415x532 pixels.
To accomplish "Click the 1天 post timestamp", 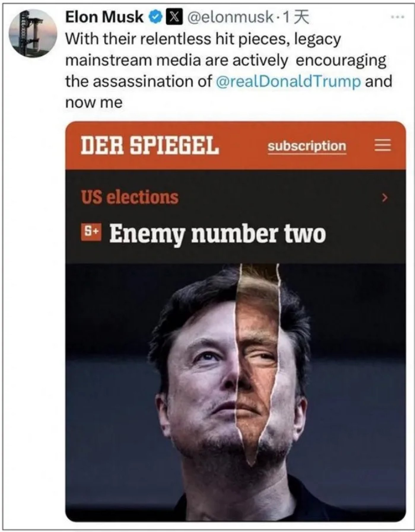I will (296, 17).
